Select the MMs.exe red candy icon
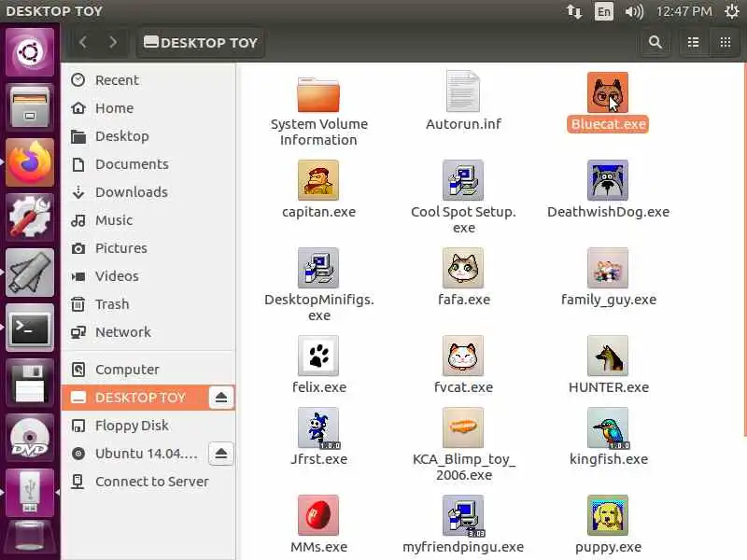747x560 pixels. [318, 515]
